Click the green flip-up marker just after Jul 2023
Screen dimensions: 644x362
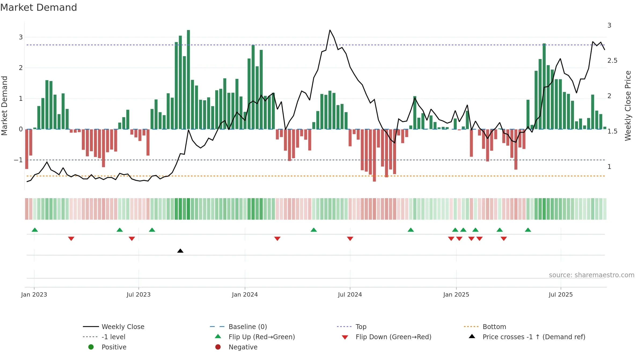[152, 230]
